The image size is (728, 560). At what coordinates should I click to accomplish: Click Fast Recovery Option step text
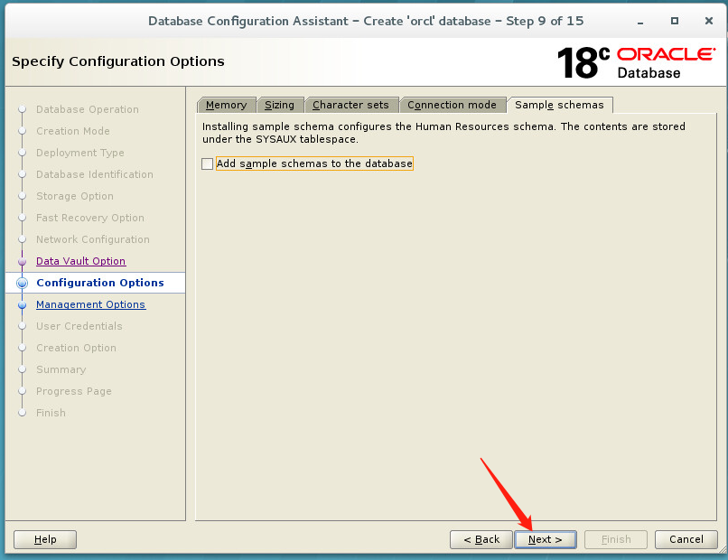pyautogui.click(x=90, y=218)
